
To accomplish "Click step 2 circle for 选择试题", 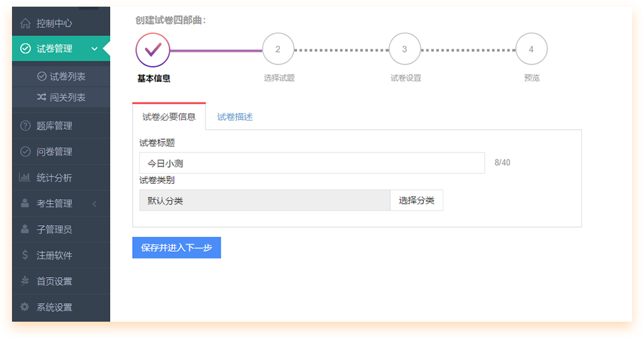I will click(278, 49).
